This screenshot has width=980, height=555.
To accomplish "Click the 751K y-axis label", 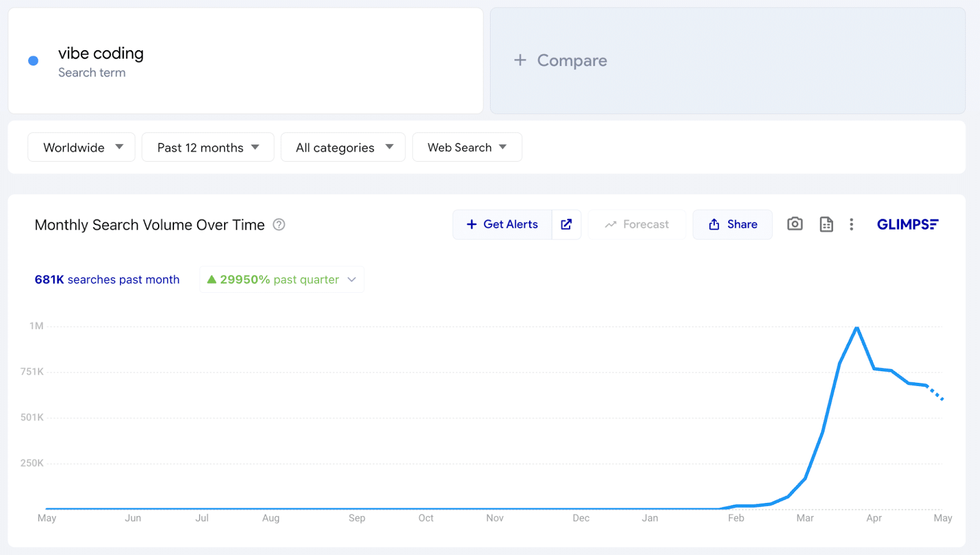I will coord(32,372).
